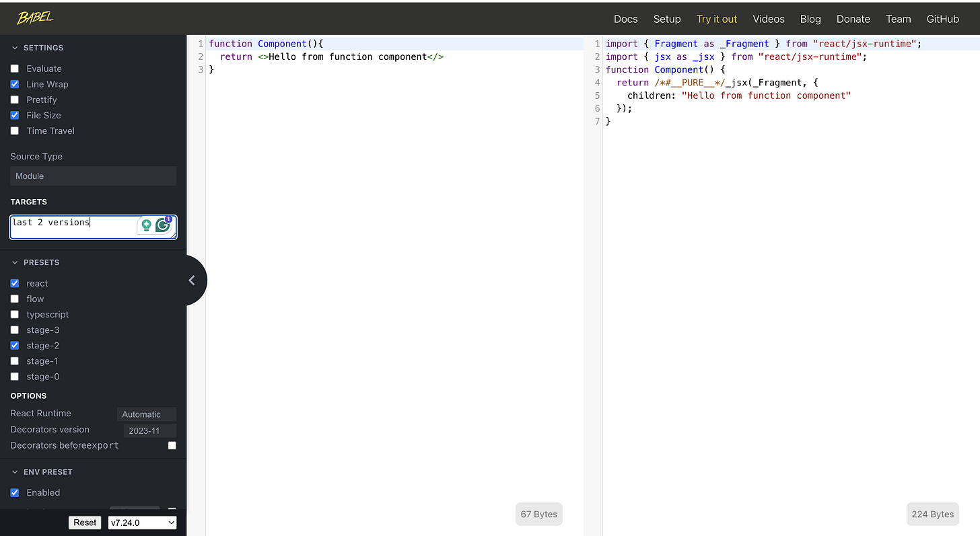The width and height of the screenshot is (980, 536).
Task: Open the v7.24.0 version selector
Action: (x=142, y=523)
